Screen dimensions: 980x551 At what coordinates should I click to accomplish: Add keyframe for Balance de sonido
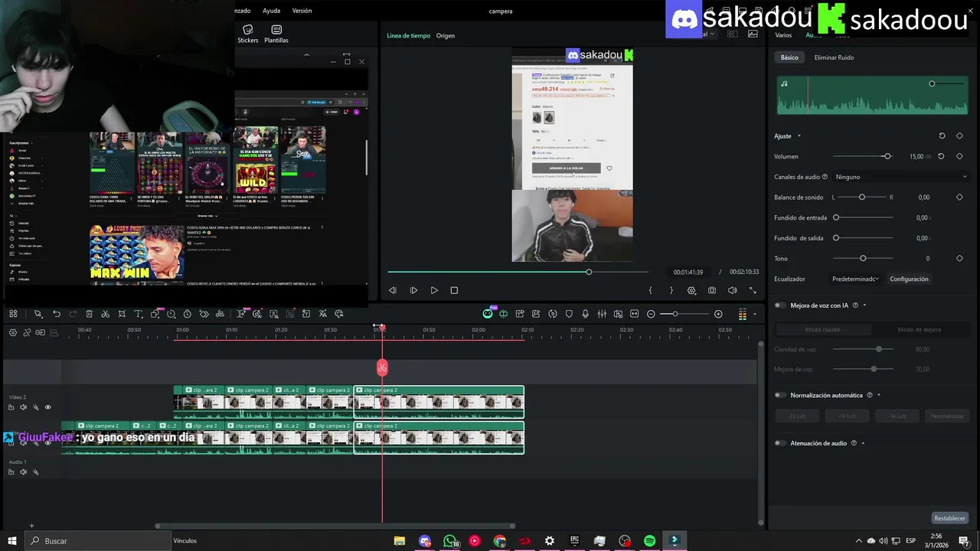pyautogui.click(x=959, y=197)
